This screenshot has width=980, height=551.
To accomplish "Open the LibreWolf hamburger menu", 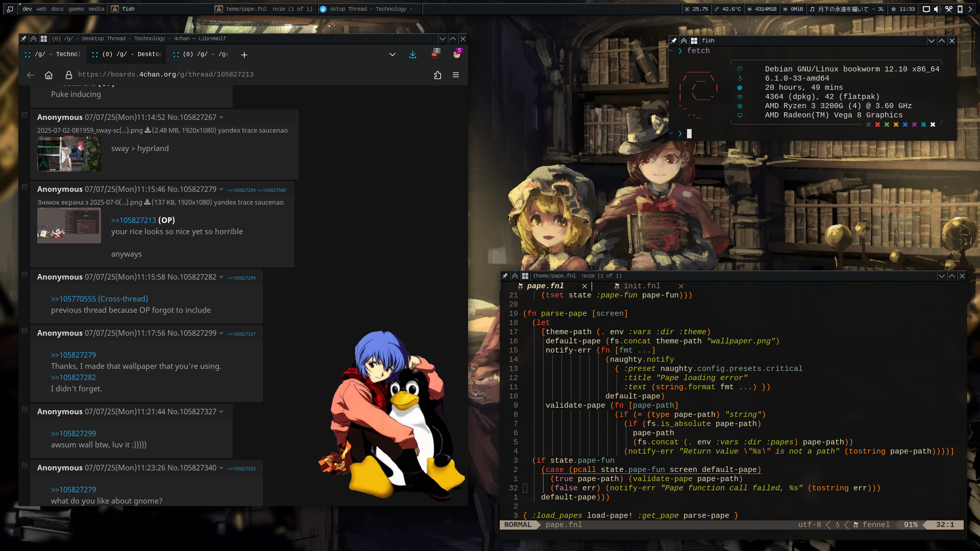I will (x=456, y=75).
